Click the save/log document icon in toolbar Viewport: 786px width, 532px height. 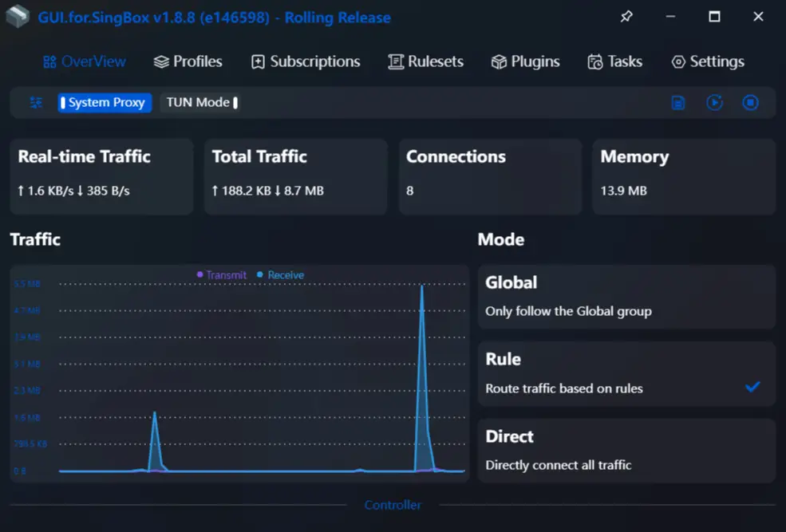point(678,103)
